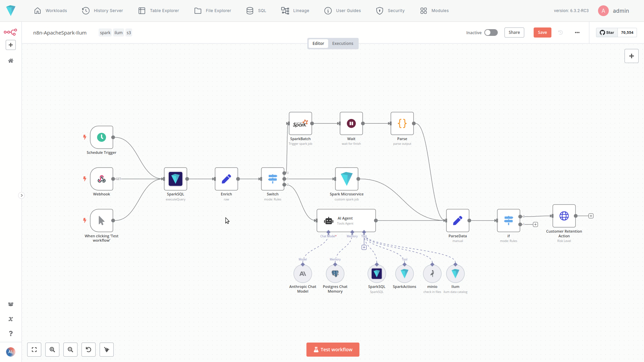Click the AI Agent Tools Agent node
The height and width of the screenshot is (362, 644).
346,220
